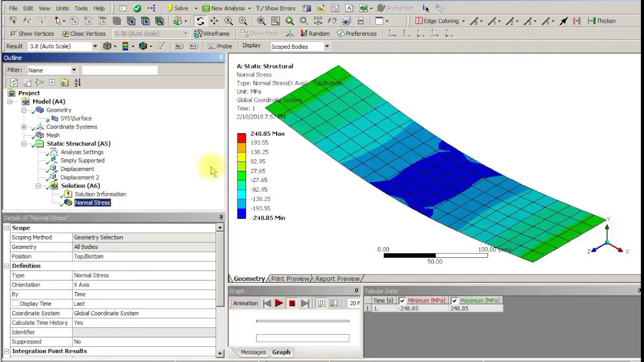The width and height of the screenshot is (644, 362).
Task: Click the Show Vertices icon
Action: coord(14,34)
